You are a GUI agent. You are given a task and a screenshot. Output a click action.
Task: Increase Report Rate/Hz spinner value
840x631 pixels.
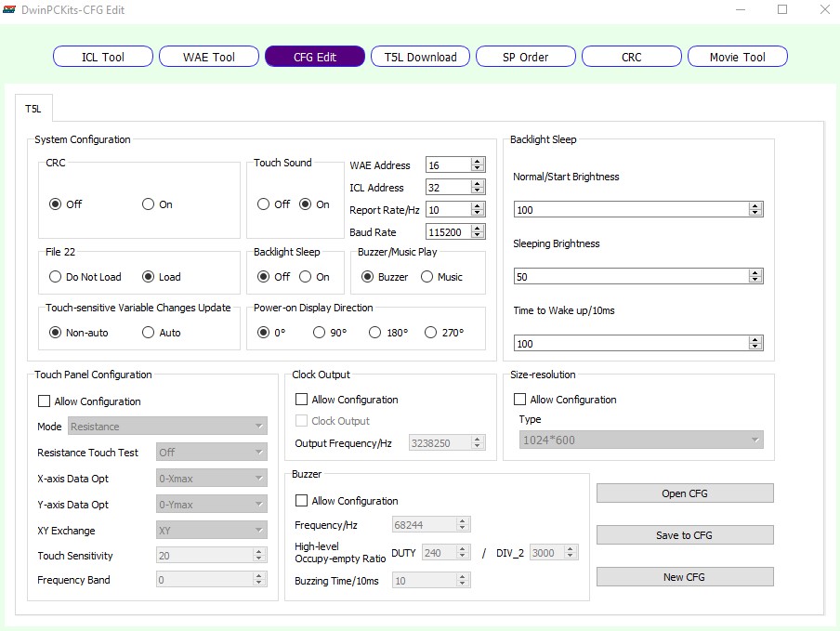click(478, 206)
